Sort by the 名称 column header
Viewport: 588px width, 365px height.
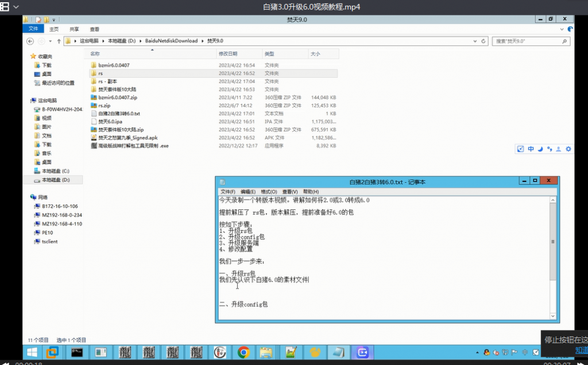pyautogui.click(x=152, y=54)
